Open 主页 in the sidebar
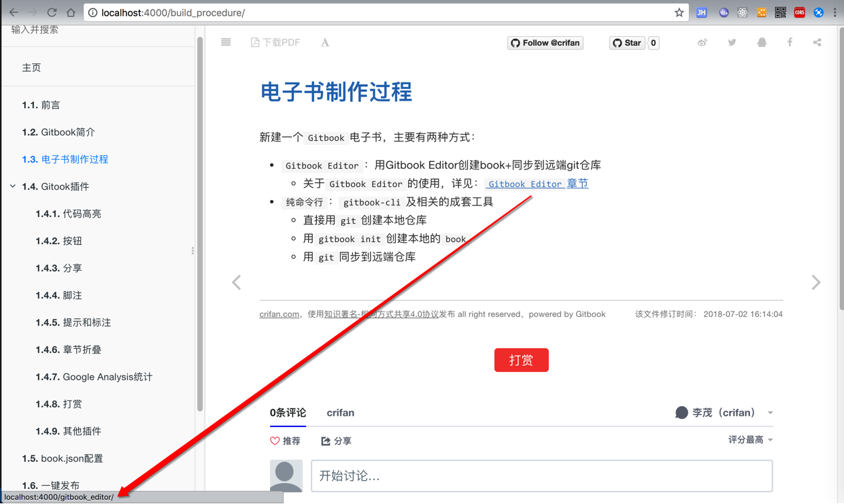This screenshot has width=844, height=504. point(31,67)
